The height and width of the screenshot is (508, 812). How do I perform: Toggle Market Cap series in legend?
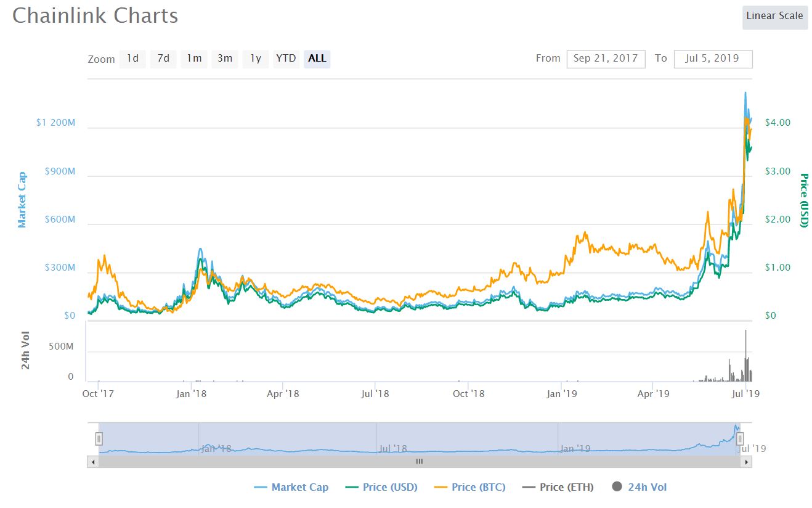(291, 487)
